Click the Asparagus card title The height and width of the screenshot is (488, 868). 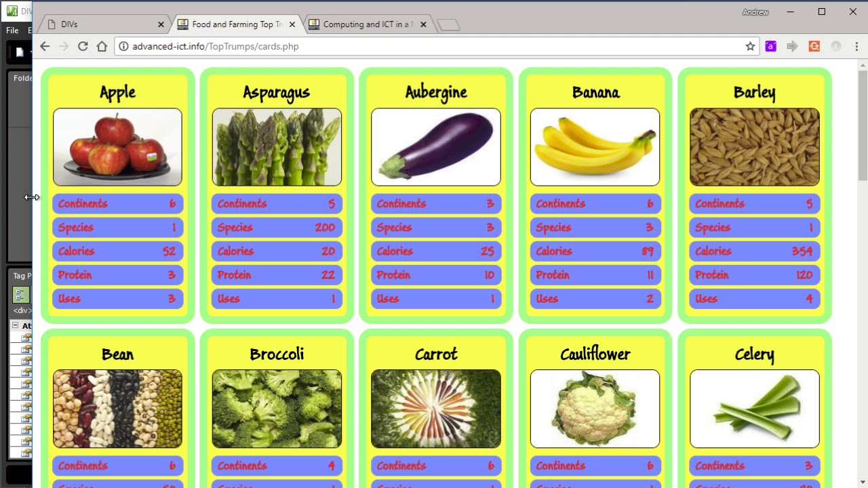point(277,92)
